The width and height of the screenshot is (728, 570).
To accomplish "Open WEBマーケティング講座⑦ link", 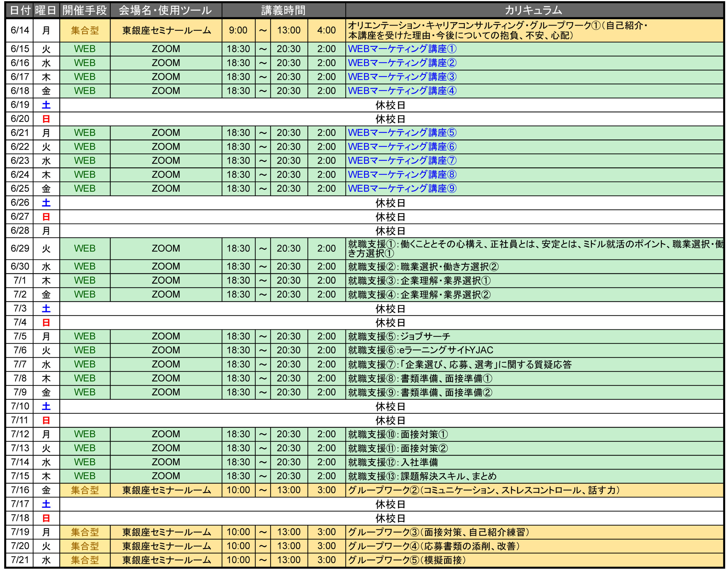I will pyautogui.click(x=402, y=161).
